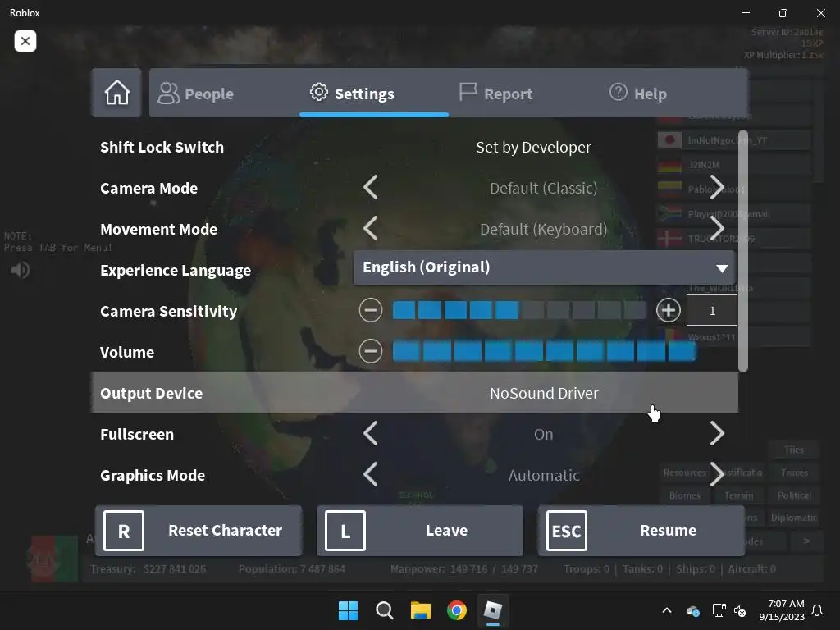
Task: Click the Camera Sensitivity value field
Action: click(712, 310)
